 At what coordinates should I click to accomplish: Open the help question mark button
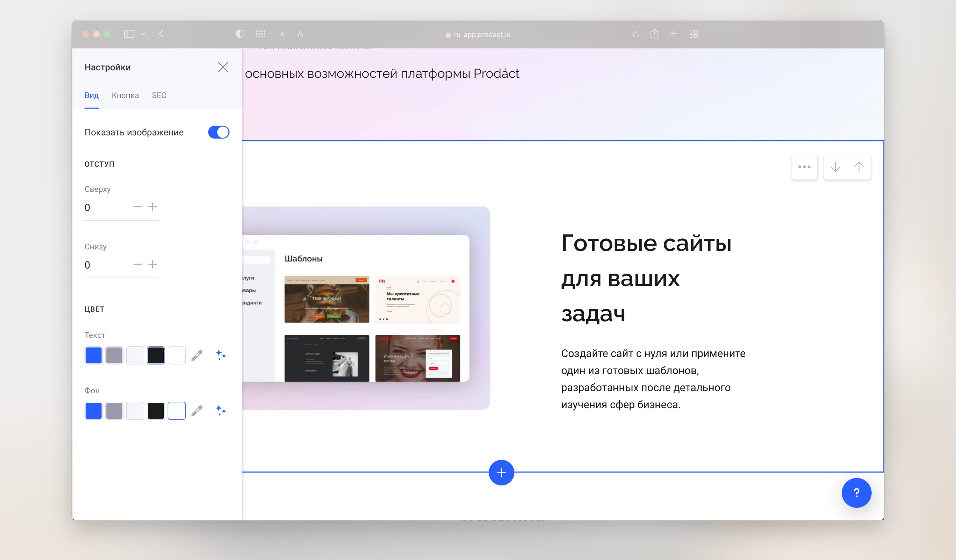(x=856, y=493)
